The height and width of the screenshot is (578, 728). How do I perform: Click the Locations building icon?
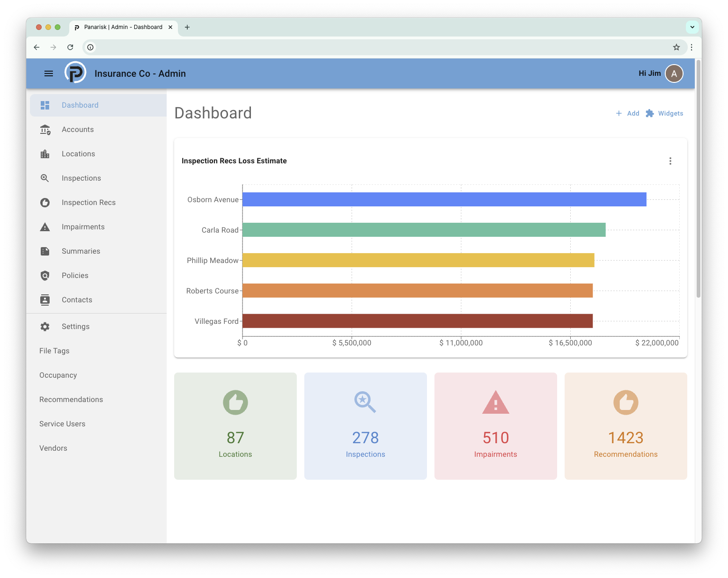tap(45, 154)
